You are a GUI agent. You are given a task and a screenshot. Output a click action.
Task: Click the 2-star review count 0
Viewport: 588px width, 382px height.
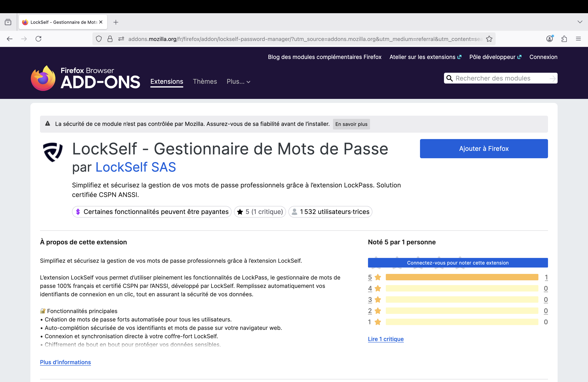pos(546,311)
